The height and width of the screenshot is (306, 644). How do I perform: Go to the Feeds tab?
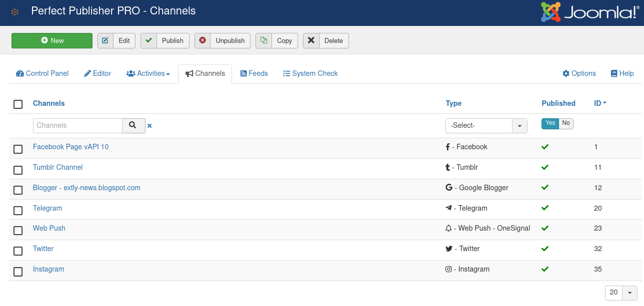pyautogui.click(x=254, y=73)
